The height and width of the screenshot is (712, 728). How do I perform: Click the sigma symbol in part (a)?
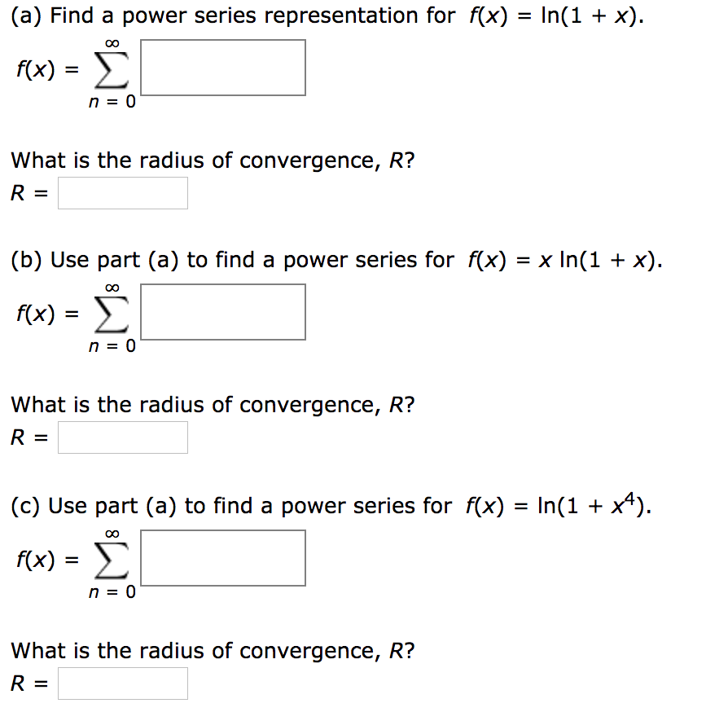[x=113, y=72]
